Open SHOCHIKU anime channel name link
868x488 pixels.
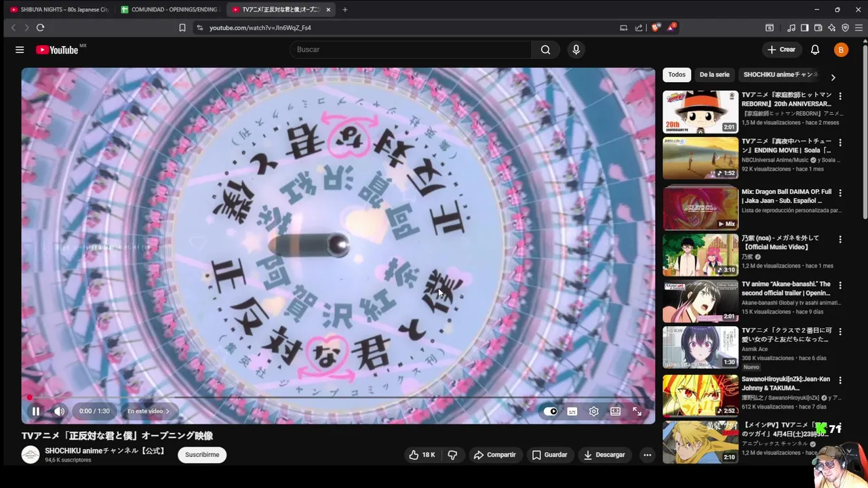pyautogui.click(x=105, y=451)
